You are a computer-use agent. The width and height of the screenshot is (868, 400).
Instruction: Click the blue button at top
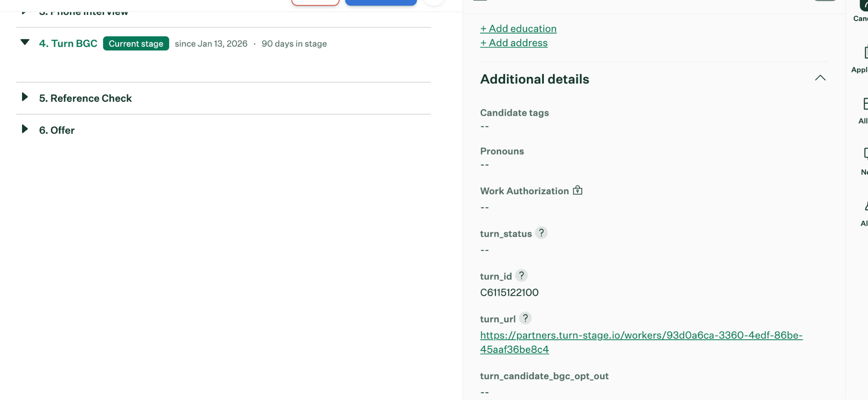[x=381, y=2]
